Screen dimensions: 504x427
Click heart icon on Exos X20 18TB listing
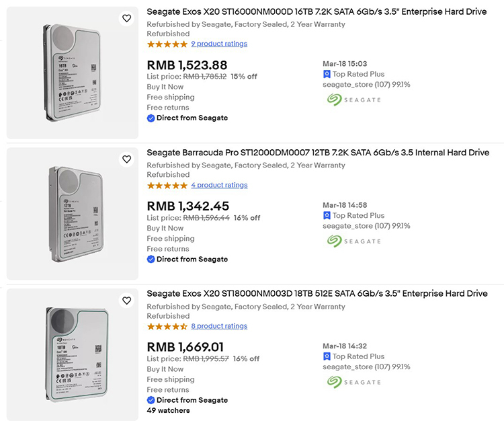tap(126, 301)
